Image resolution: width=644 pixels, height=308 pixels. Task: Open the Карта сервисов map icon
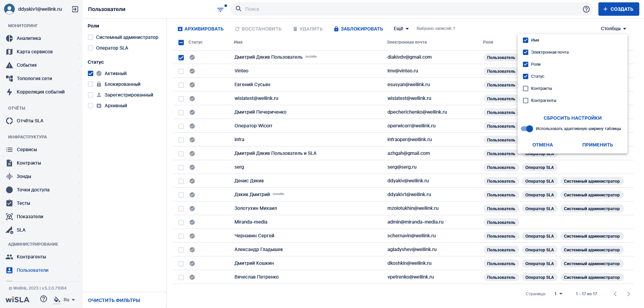[9, 52]
